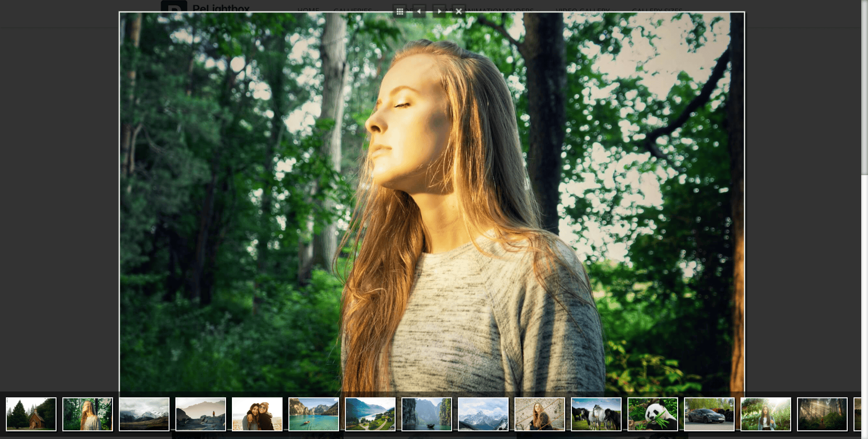Close the lightbox with X icon
868x439 pixels.
[x=459, y=11]
